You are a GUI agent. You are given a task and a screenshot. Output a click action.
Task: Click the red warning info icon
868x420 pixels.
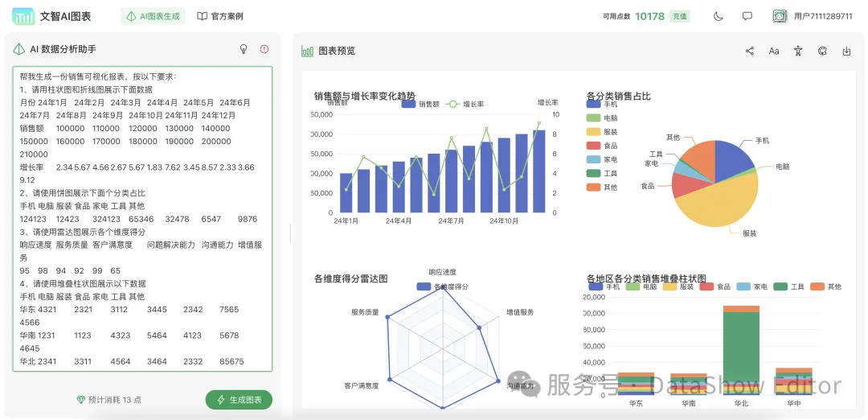pos(264,49)
